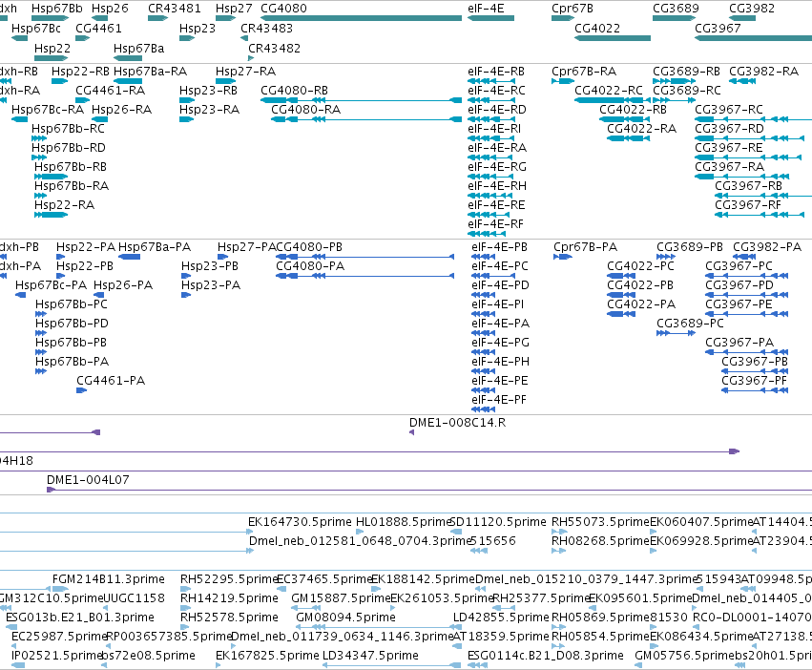Select protein CG4080-PA
This screenshot has width=812, height=670.
pos(310,266)
